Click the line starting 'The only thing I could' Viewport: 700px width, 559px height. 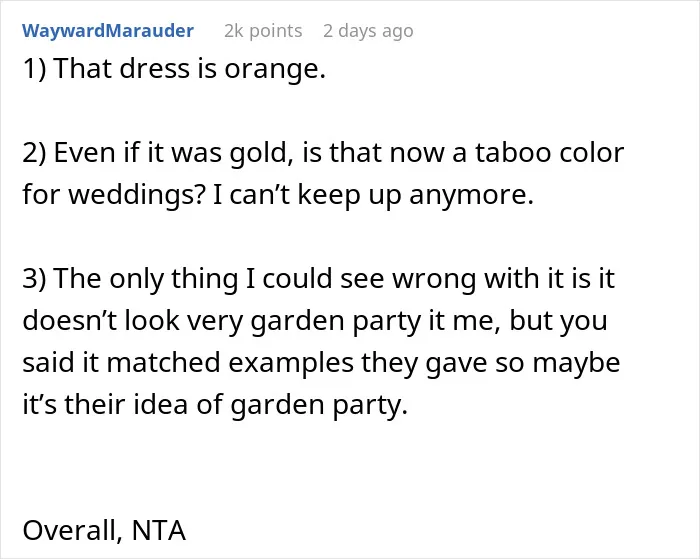pyautogui.click(x=319, y=279)
